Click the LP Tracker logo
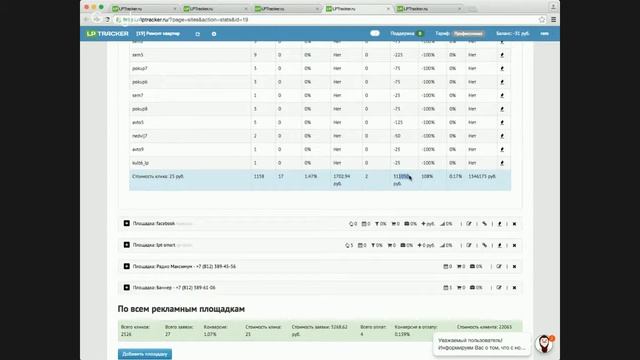The image size is (640, 360). point(107,33)
